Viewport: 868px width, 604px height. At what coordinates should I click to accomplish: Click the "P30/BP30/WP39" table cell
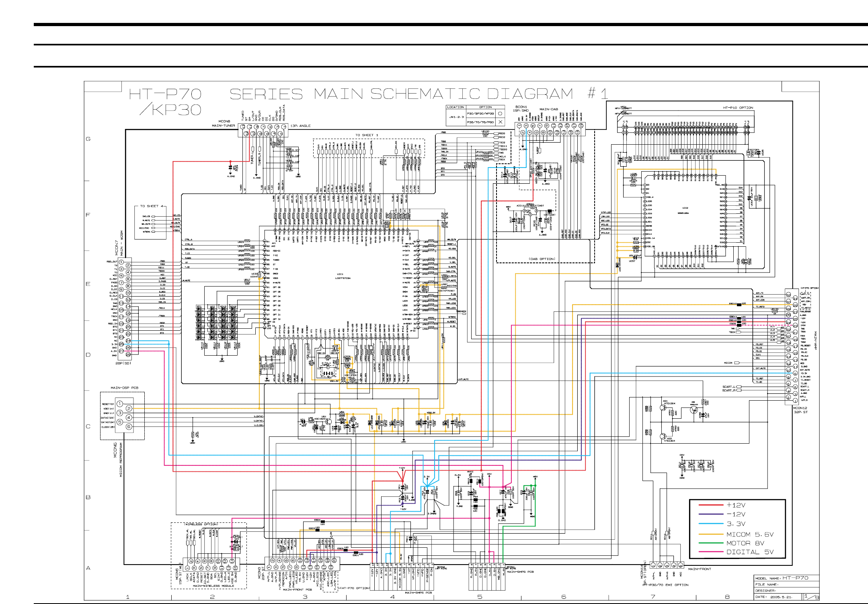tap(480, 114)
